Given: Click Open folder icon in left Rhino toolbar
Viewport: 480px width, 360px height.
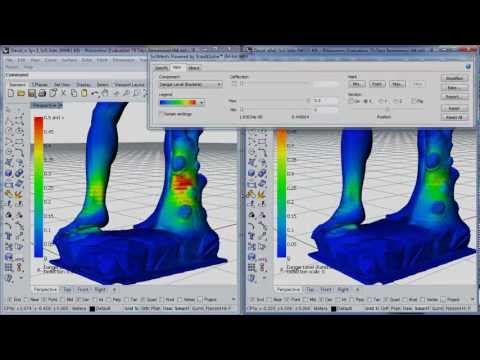Looking at the screenshot, I should [x=21, y=93].
